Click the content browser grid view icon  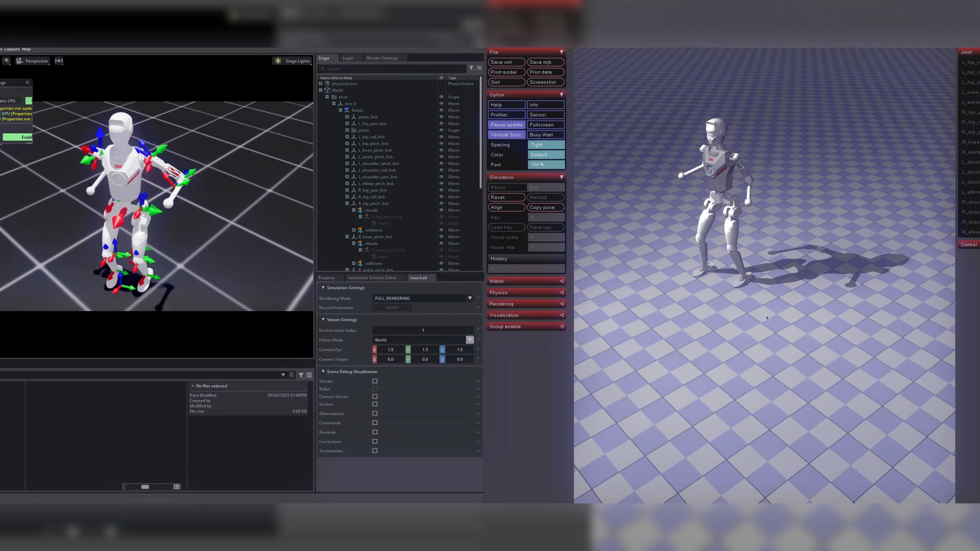coord(177,487)
